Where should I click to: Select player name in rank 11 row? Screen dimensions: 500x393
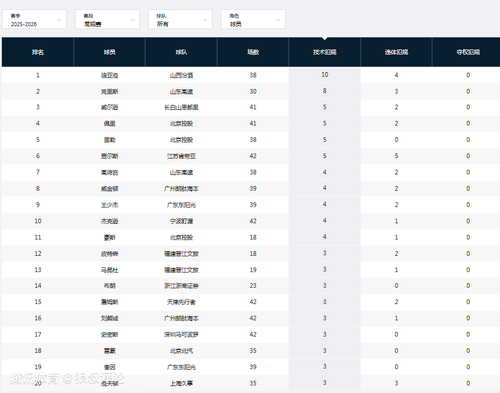tap(110, 237)
